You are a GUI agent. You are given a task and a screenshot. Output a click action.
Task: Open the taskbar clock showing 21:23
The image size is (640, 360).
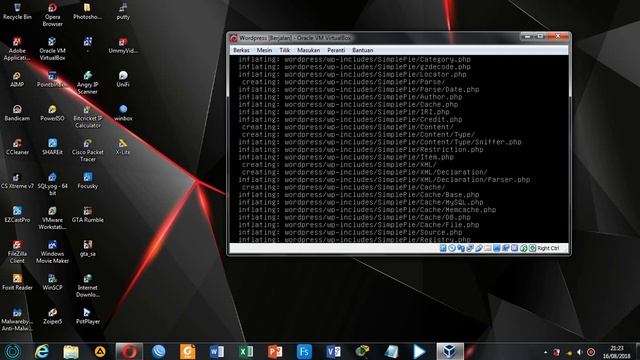617,352
